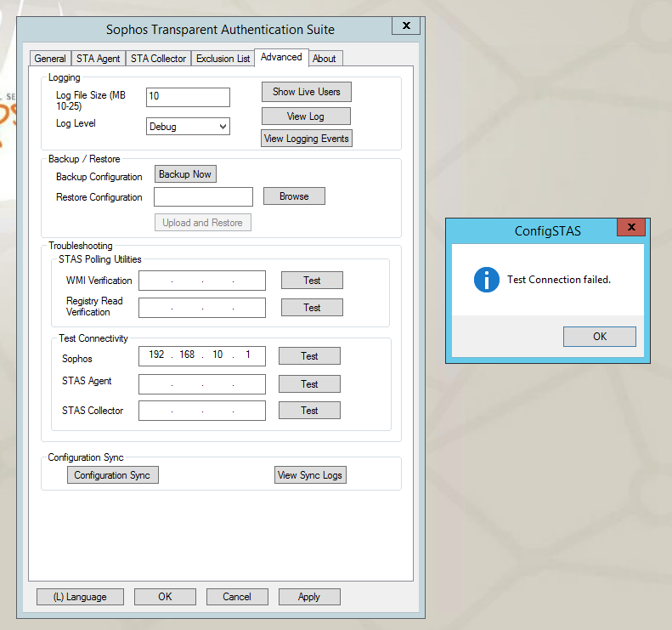The height and width of the screenshot is (630, 672).
Task: Test Sophos connectivity
Action: pos(309,356)
